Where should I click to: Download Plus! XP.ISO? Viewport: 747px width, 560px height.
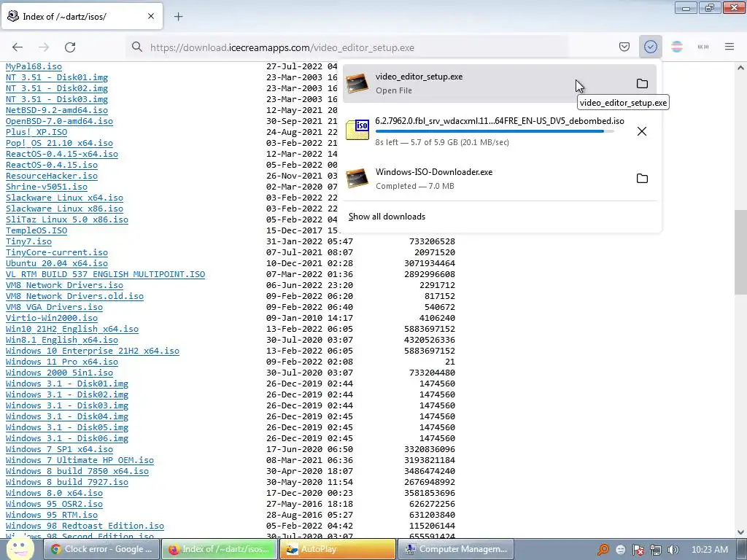click(36, 133)
